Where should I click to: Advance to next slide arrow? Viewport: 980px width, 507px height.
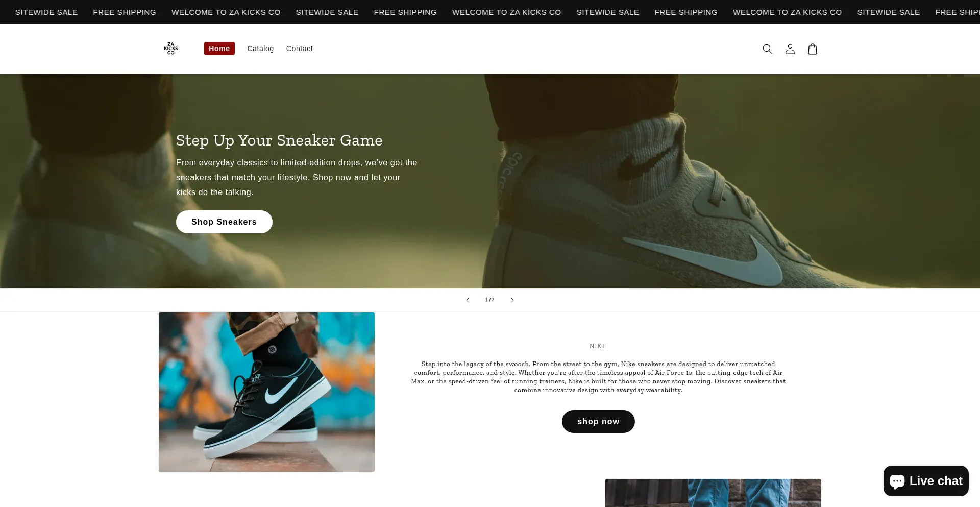(512, 300)
